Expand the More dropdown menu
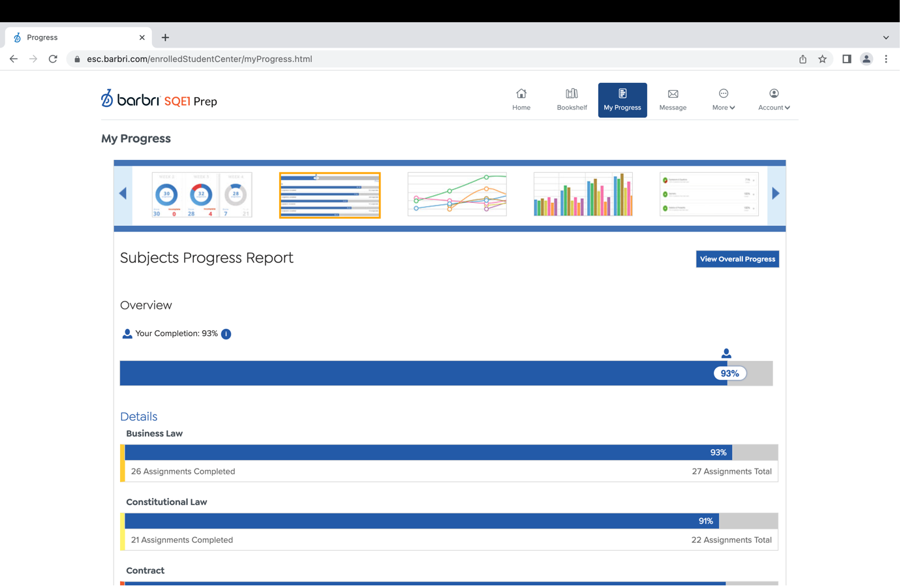 click(723, 100)
